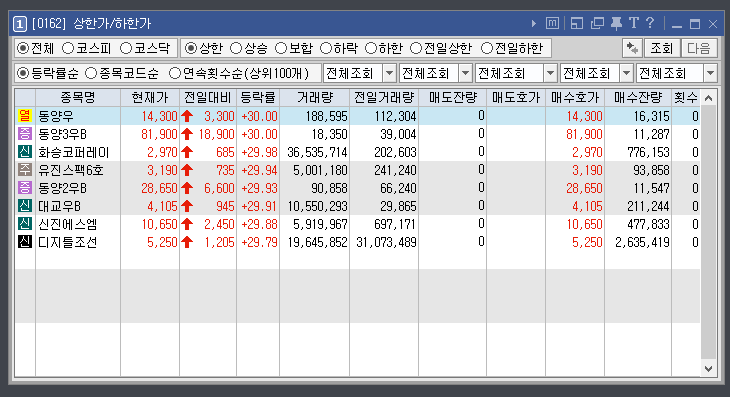
Task: Click the 열 badge beside 동양우
Action: pos(25,115)
